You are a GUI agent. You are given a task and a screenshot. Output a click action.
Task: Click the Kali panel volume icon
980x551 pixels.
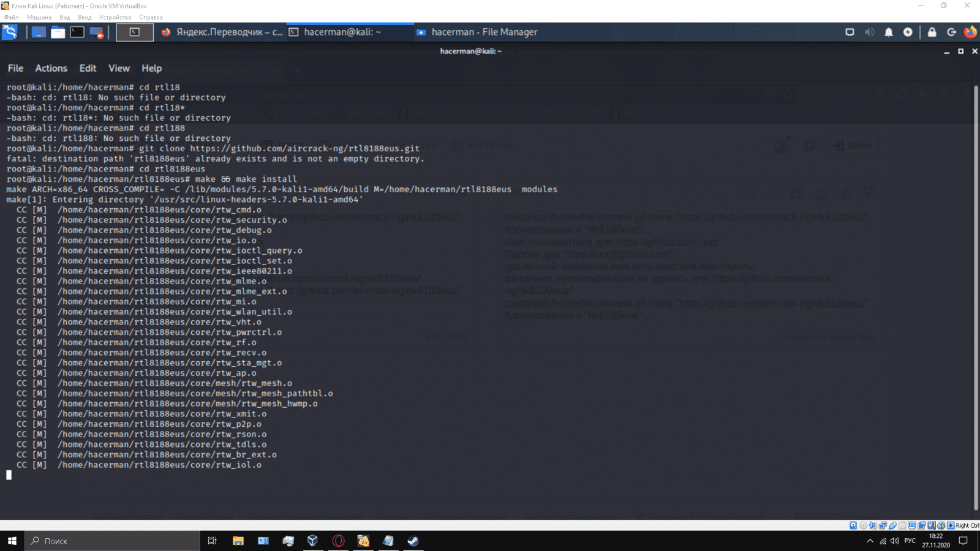(x=869, y=32)
